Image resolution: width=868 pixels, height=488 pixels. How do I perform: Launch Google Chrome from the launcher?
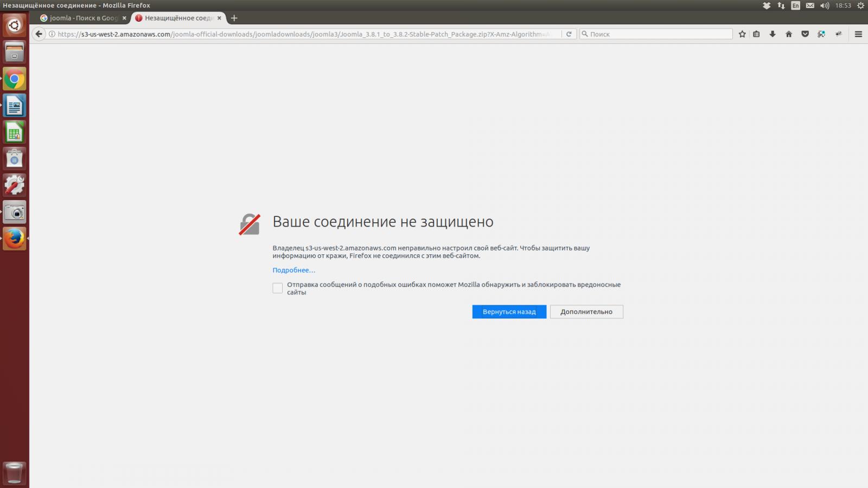click(x=15, y=79)
